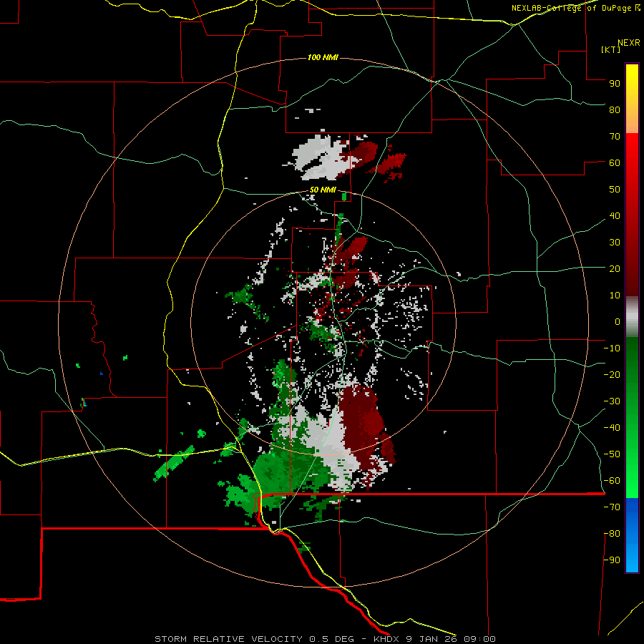This screenshot has height=644, width=644.
Task: Click the positive 60 scale value
Action: (615, 163)
